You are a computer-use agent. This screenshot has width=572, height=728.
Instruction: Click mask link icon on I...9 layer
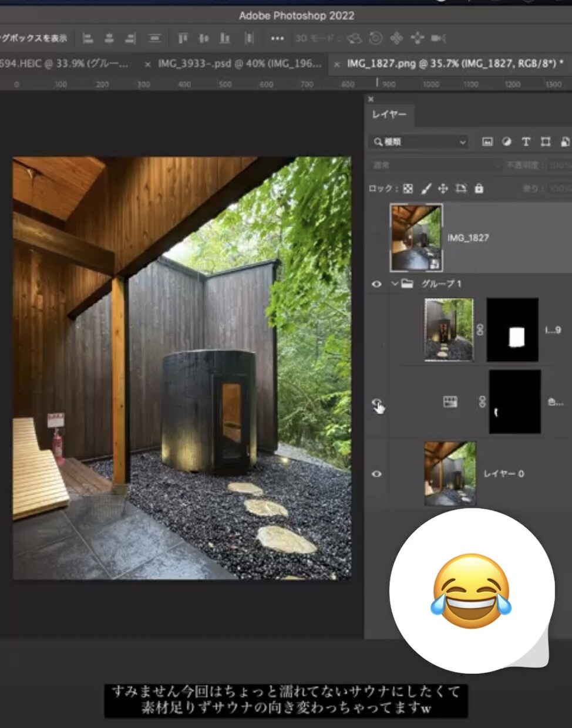pos(480,330)
